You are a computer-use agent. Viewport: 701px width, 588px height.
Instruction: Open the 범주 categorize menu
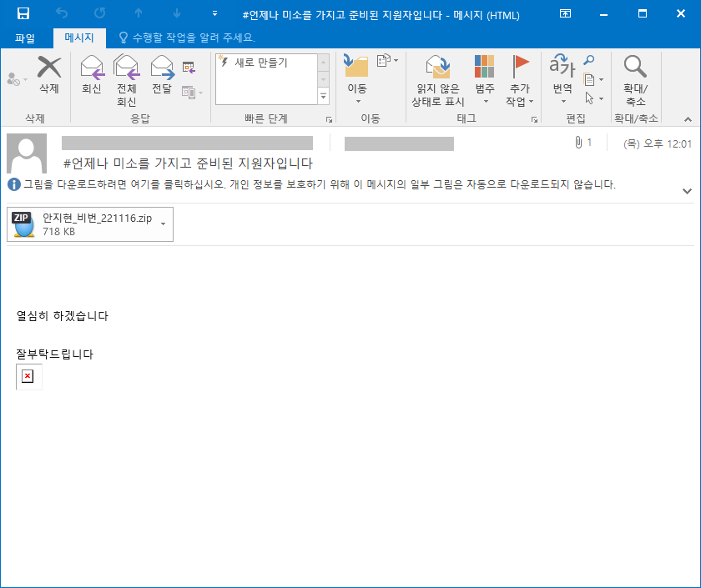point(485,80)
